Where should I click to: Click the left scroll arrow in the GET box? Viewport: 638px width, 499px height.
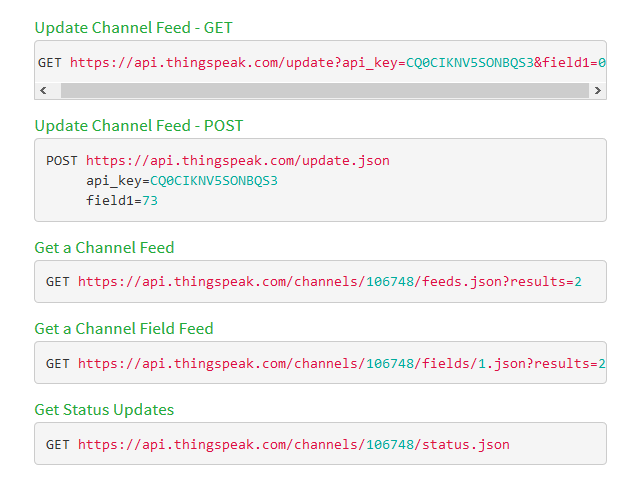pyautogui.click(x=44, y=90)
